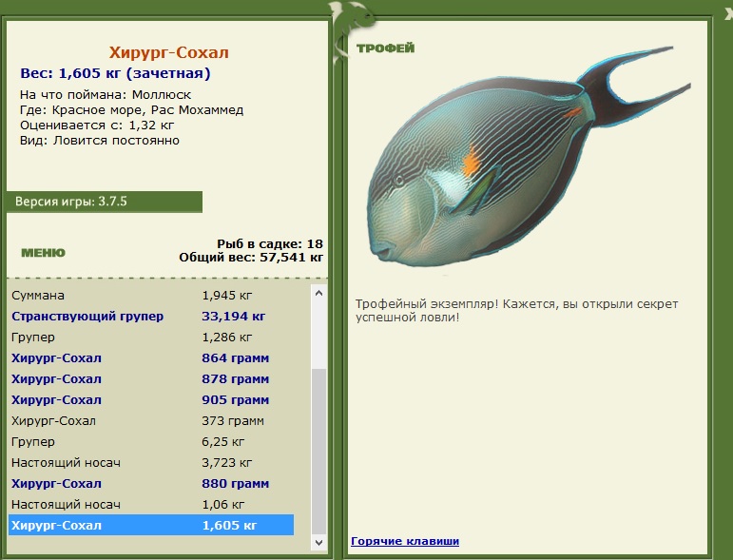Click the Версия игры: 3.7.5 banner
The height and width of the screenshot is (560, 733).
(x=105, y=202)
